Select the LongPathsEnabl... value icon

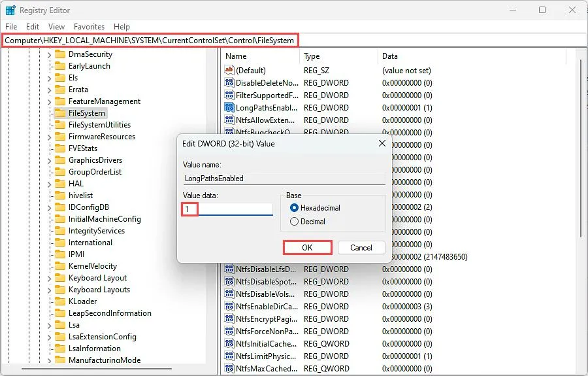pos(229,107)
